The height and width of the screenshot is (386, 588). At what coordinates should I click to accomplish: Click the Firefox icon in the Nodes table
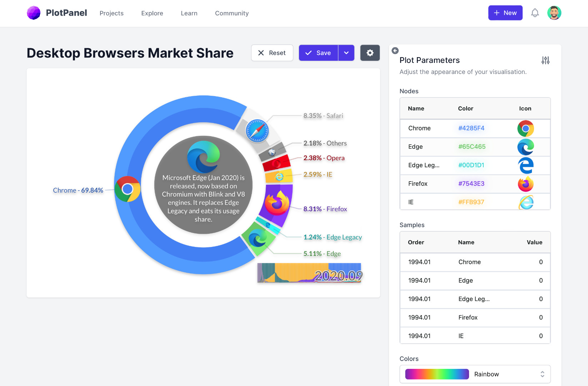tap(525, 184)
